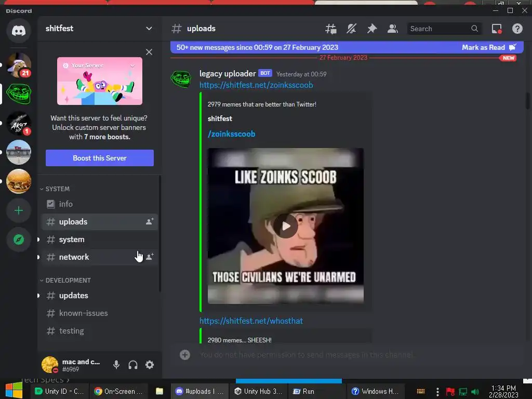532x399 pixels.
Task: Open the known-issues channel
Action: pyautogui.click(x=100, y=313)
